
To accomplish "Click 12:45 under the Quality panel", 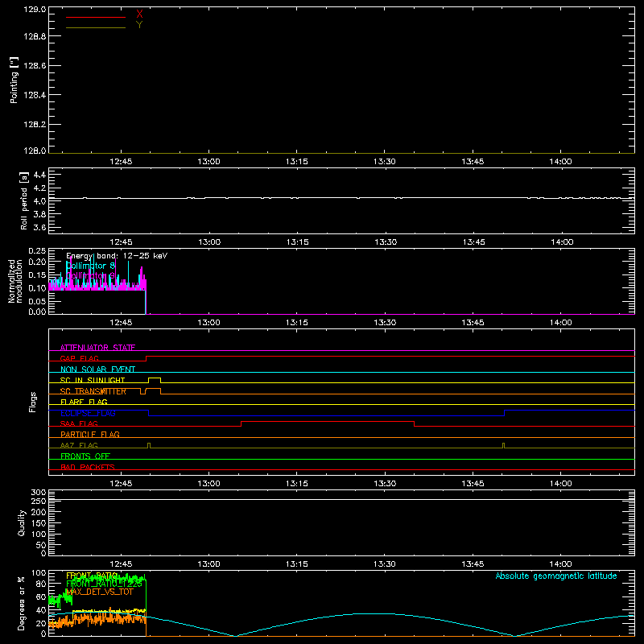I will point(121,564).
